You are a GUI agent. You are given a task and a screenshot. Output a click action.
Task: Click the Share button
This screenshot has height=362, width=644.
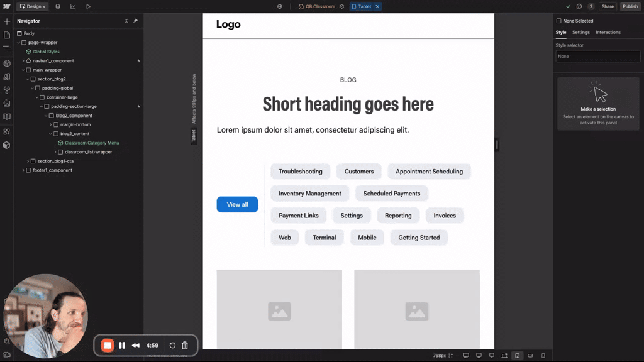pyautogui.click(x=608, y=6)
